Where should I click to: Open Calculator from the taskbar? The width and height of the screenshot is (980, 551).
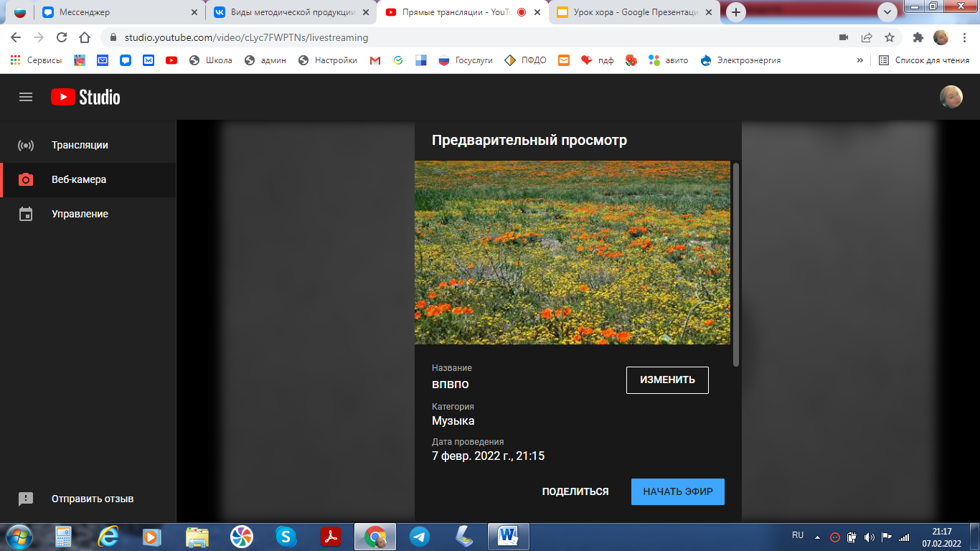[x=64, y=537]
